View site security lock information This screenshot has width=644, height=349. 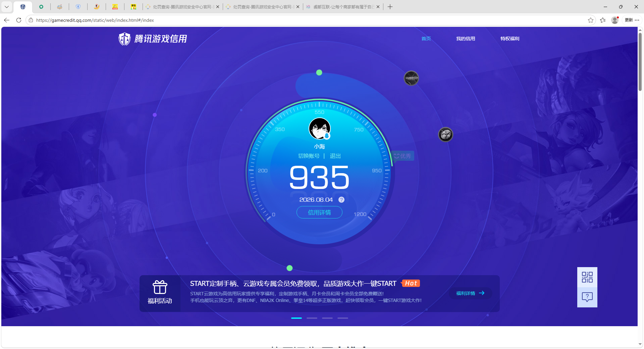(31, 20)
